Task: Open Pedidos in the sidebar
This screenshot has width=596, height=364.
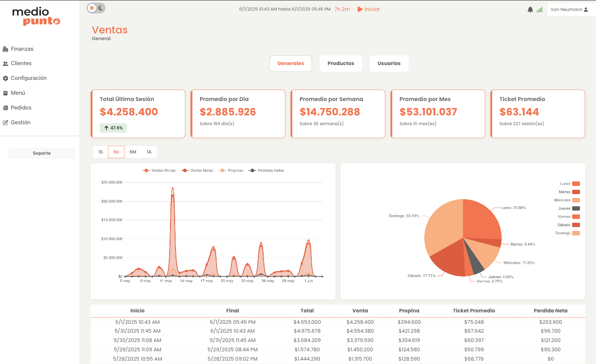Action: point(21,108)
